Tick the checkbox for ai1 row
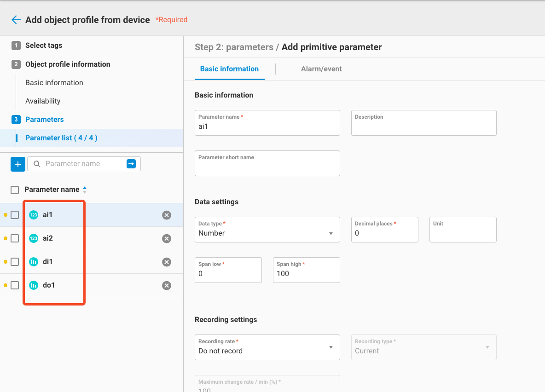The image size is (545, 392). pyautogui.click(x=15, y=215)
